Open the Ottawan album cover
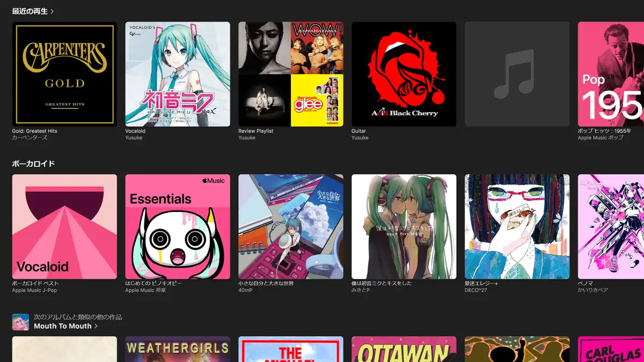 (x=404, y=349)
